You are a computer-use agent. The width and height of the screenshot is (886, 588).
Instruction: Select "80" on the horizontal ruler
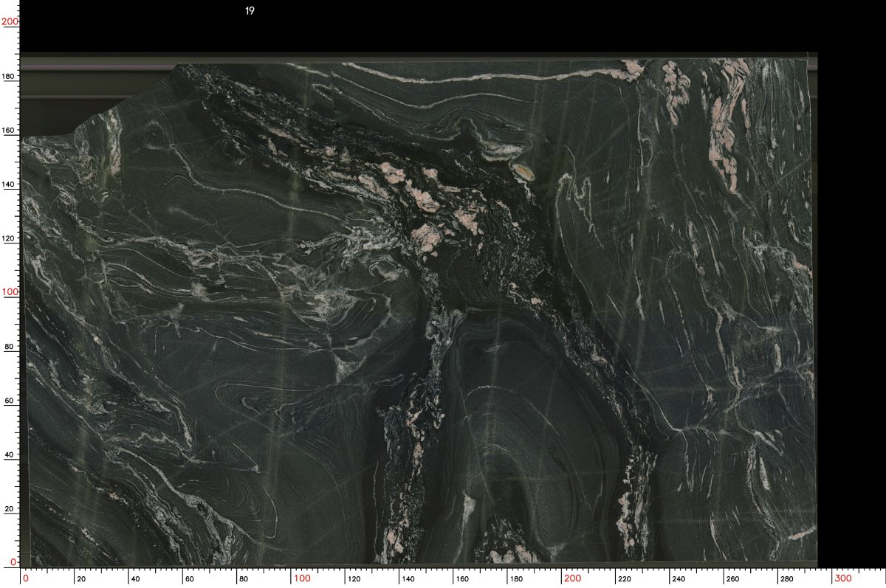click(x=243, y=579)
